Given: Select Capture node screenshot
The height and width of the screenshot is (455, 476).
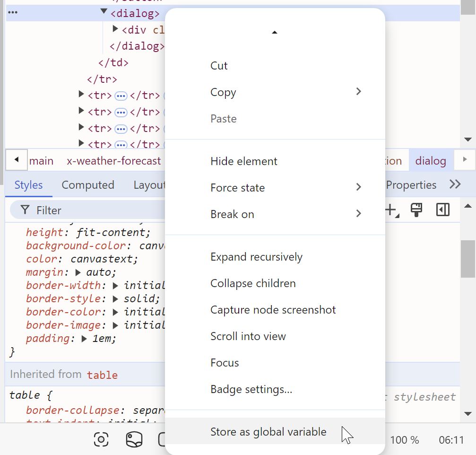Looking at the screenshot, I should coord(275,309).
